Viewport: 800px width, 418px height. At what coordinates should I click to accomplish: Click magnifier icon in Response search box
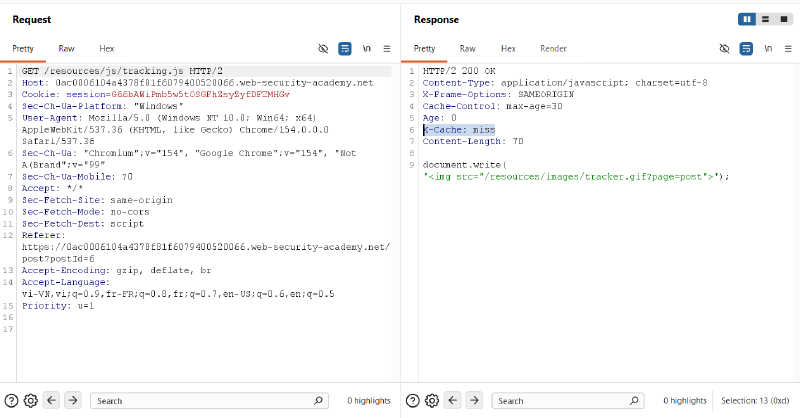pos(634,401)
